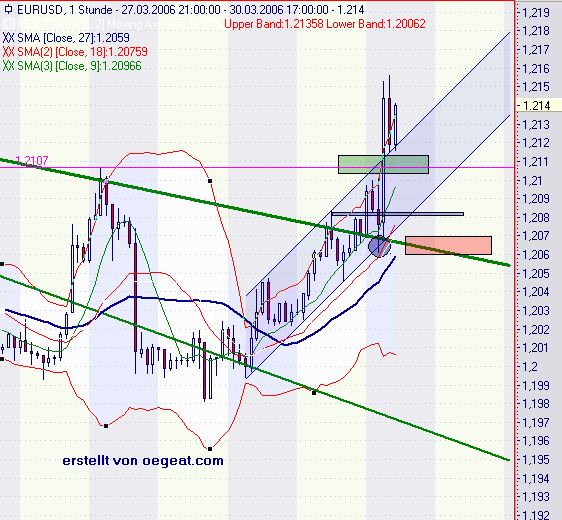Image resolution: width=562 pixels, height=520 pixels.
Task: Click the blue SMA 27 legend icon
Action: tap(8, 38)
